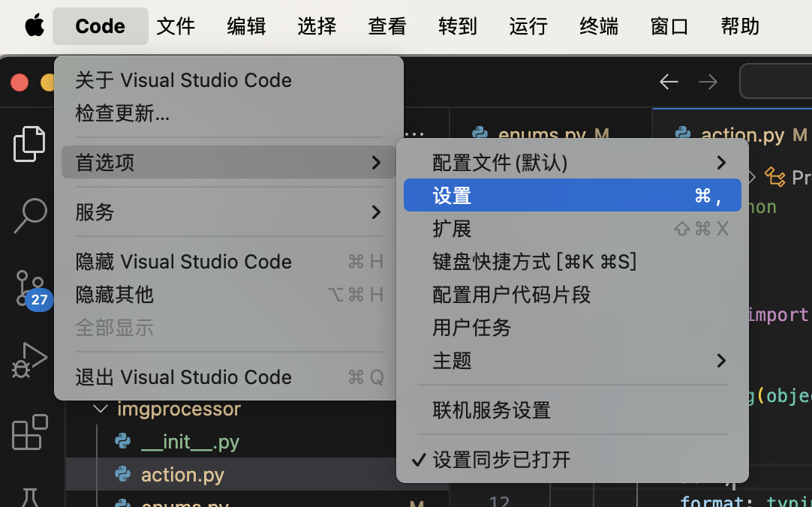This screenshot has height=507, width=812.
Task: Open the 转到 menu
Action: [457, 25]
